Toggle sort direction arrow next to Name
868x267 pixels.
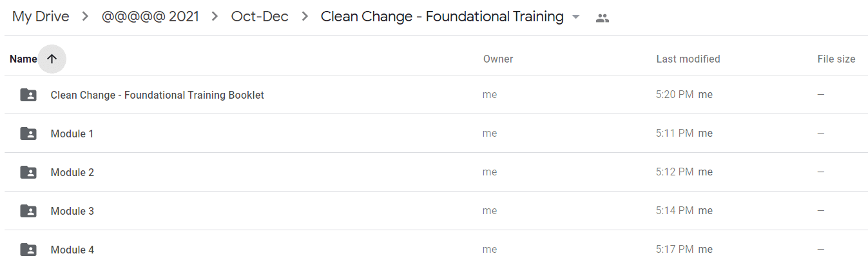pyautogui.click(x=52, y=59)
